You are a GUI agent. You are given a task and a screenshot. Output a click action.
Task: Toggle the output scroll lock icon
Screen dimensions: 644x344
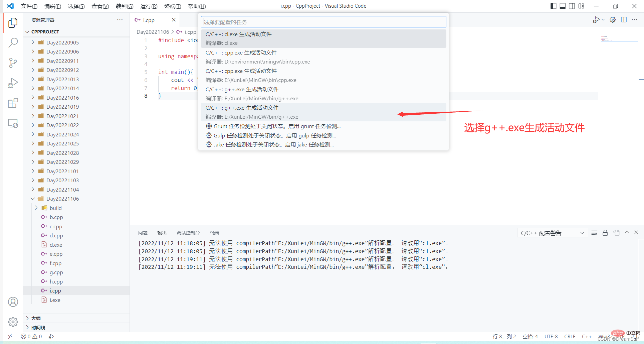(x=605, y=233)
